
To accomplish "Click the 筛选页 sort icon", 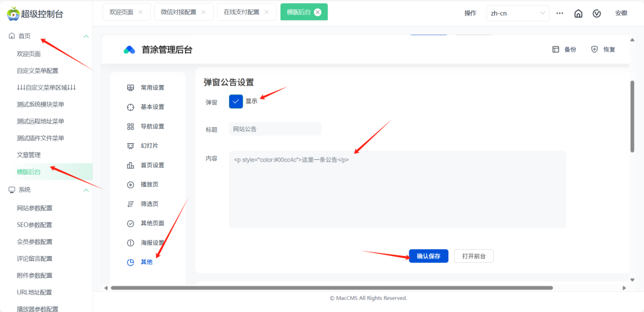I will point(131,204).
